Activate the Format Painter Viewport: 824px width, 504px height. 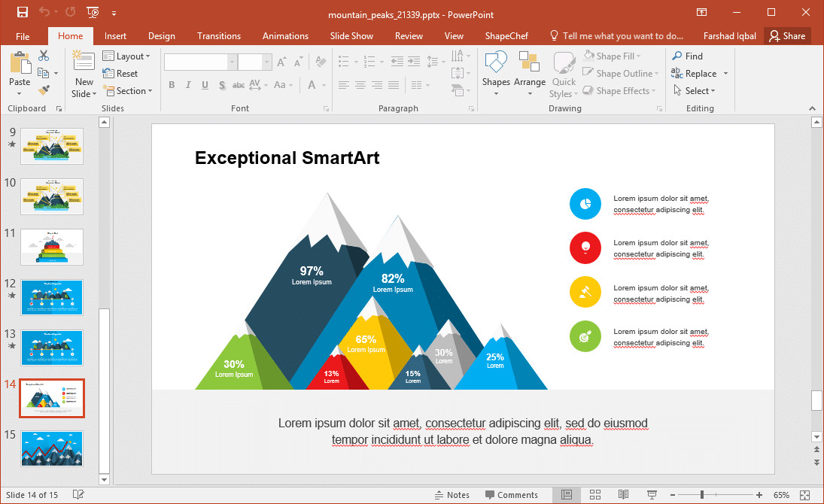pyautogui.click(x=44, y=91)
